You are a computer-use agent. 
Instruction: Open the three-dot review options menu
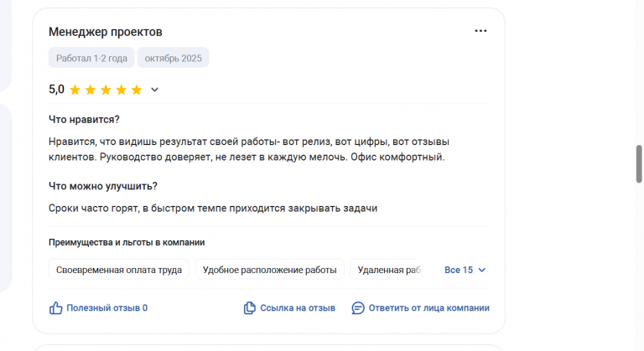(x=480, y=31)
